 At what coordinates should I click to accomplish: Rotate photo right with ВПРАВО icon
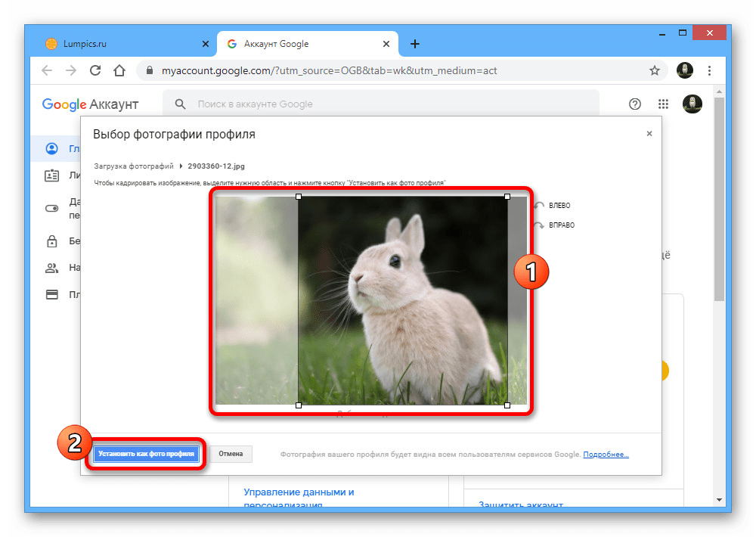(539, 225)
